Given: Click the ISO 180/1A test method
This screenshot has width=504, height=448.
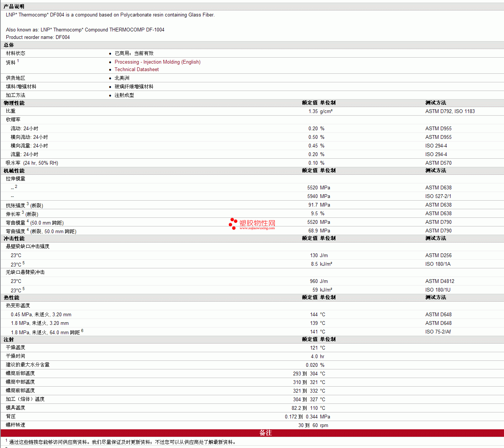Looking at the screenshot, I should (438, 264).
